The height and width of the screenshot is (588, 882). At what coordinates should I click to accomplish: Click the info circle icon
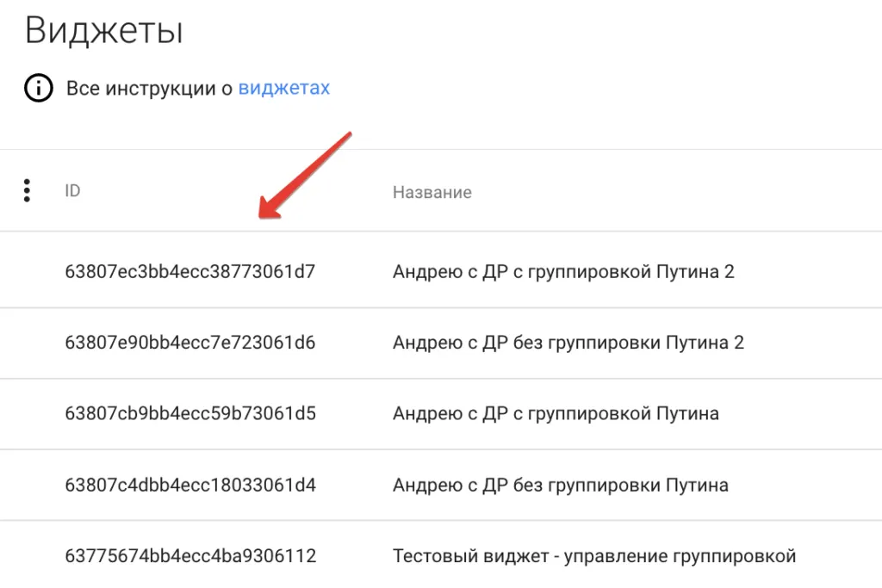point(38,88)
